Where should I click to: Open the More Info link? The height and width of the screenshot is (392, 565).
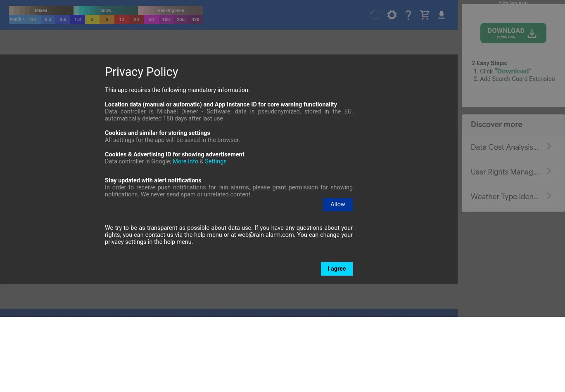click(x=185, y=161)
